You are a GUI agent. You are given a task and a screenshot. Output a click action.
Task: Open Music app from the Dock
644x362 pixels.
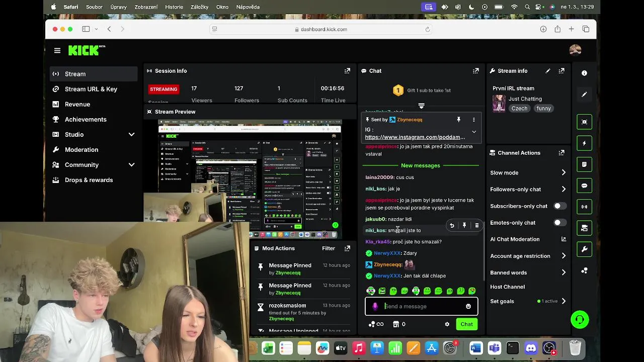pyautogui.click(x=358, y=347)
